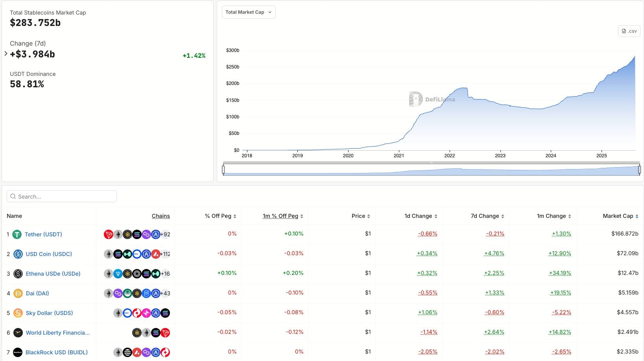Open the Sky Dollar (USDS) link
This screenshot has height=361, width=644.
[x=49, y=313]
